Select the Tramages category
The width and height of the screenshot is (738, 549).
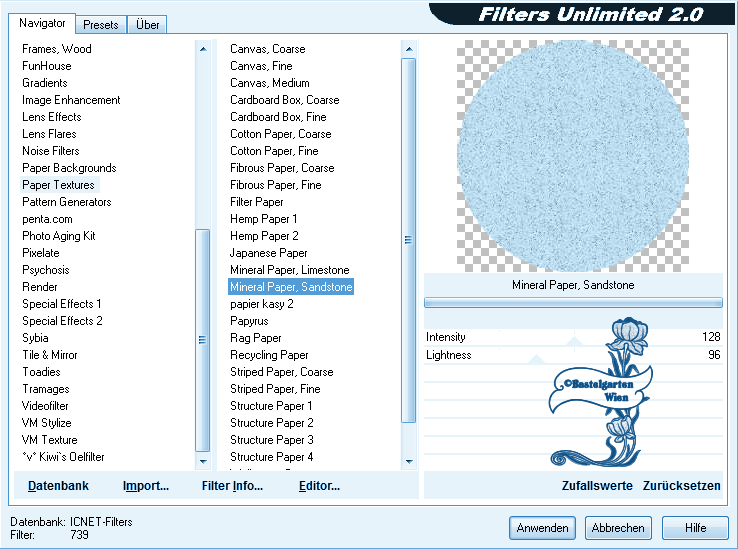46,389
